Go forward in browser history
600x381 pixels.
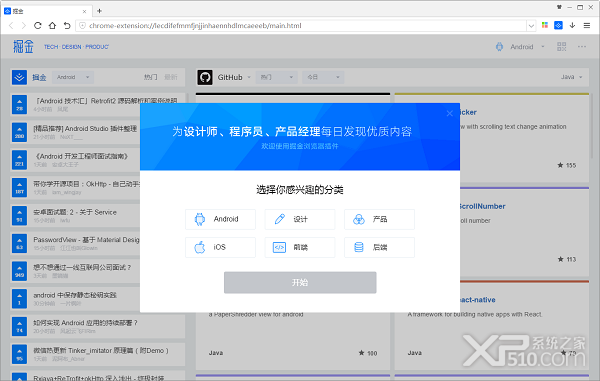24,26
